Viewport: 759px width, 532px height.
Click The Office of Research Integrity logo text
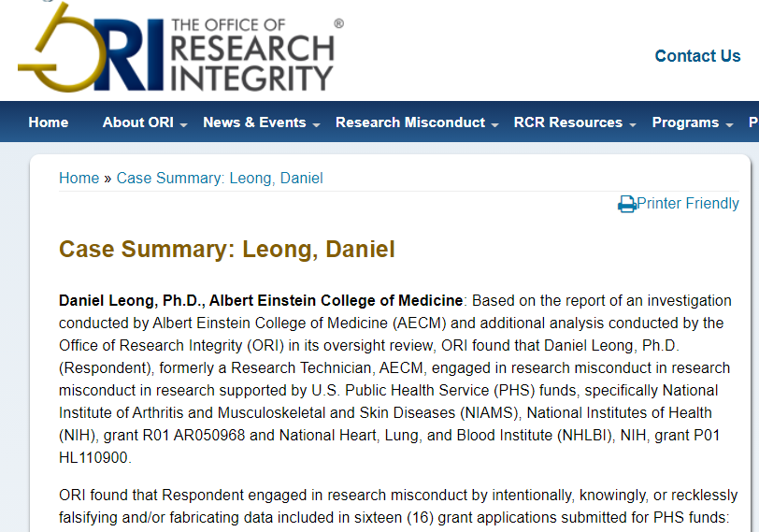point(252,54)
